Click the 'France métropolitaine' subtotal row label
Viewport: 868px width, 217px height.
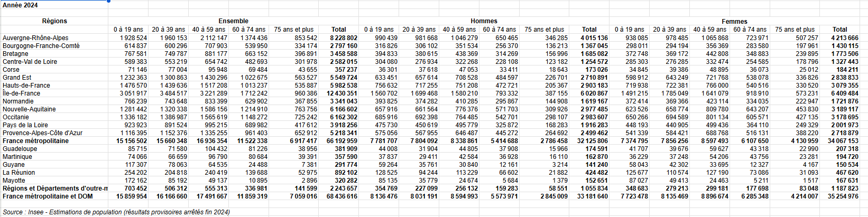pos(35,141)
